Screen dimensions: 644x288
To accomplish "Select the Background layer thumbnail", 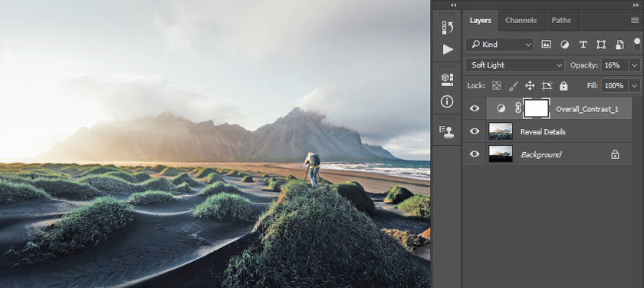I will pyautogui.click(x=501, y=154).
